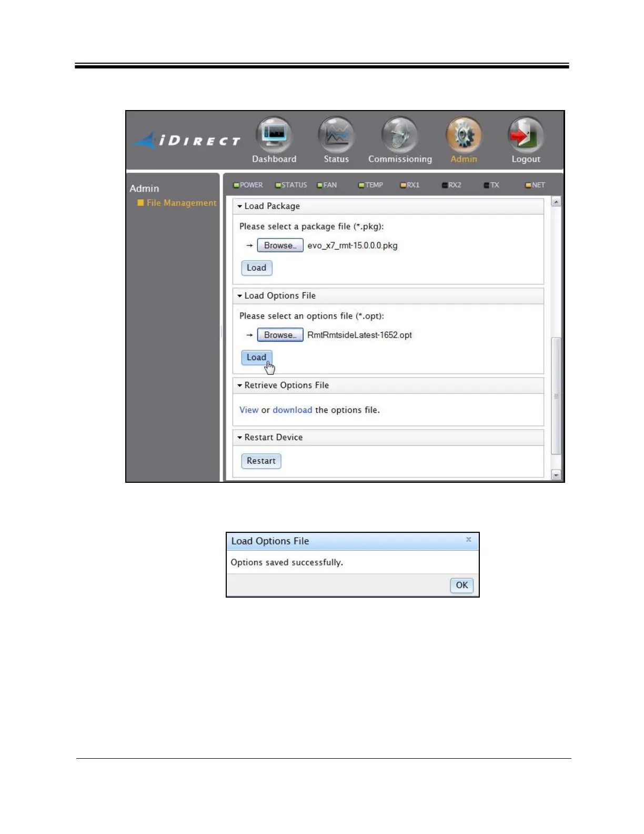Image resolution: width=644 pixels, height=834 pixels.
Task: Open the Commissioning satellite dish icon
Action: click(400, 134)
